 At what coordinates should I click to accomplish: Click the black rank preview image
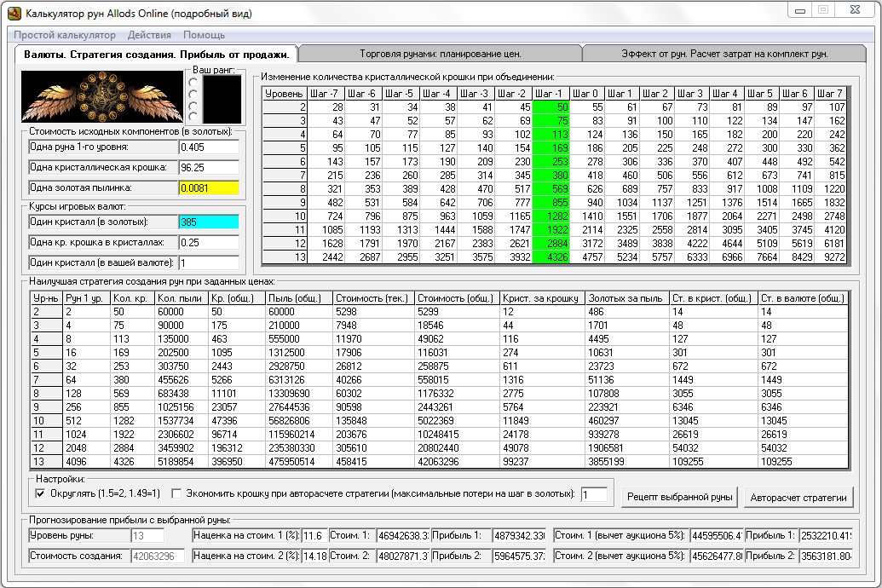(222, 99)
